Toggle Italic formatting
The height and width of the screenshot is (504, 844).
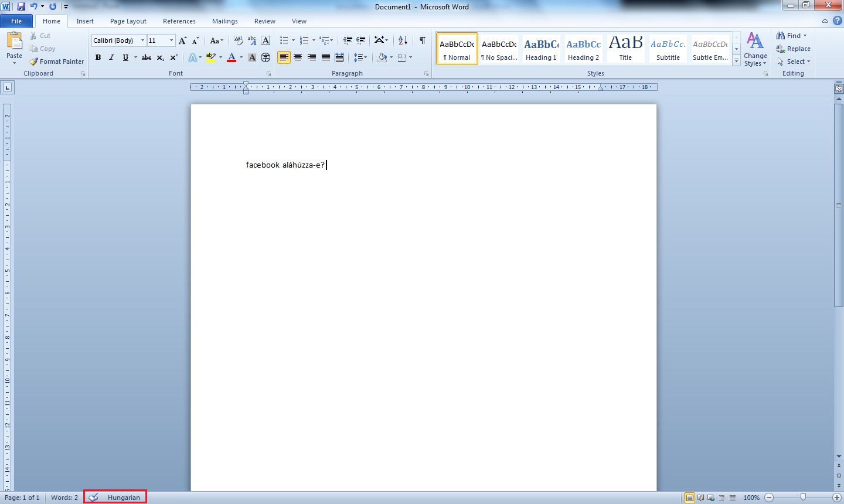click(111, 57)
